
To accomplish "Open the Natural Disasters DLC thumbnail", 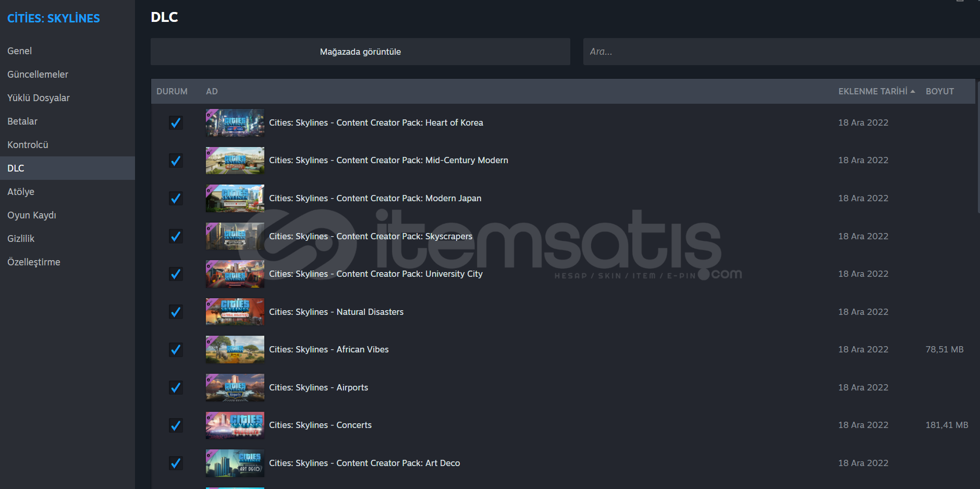I will point(235,312).
